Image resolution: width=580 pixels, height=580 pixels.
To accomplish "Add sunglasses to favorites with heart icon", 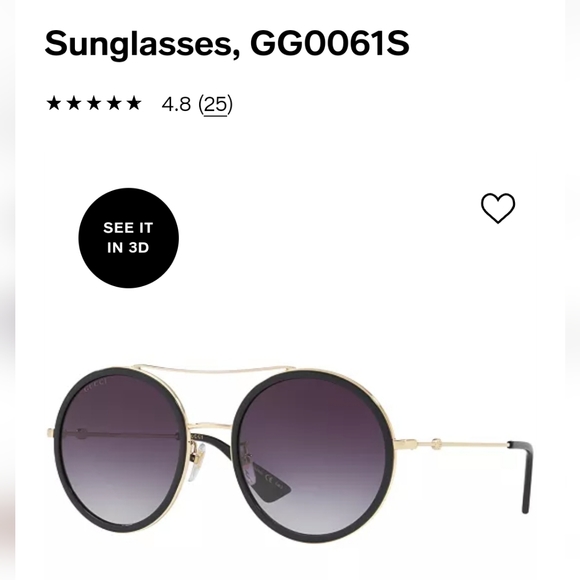I will [498, 208].
